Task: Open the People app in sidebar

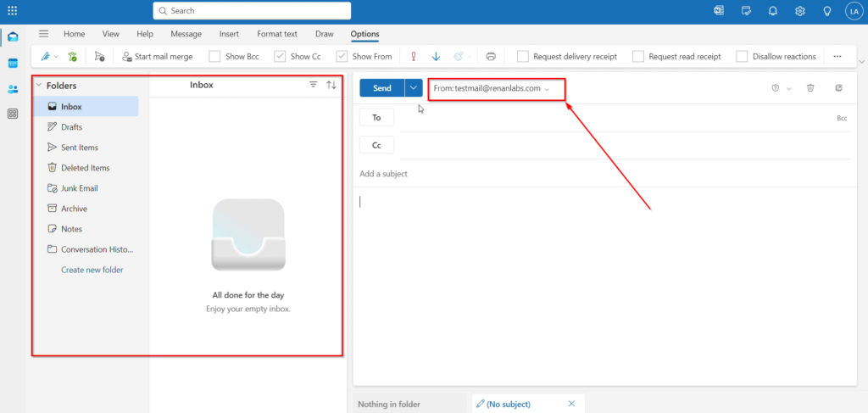Action: [13, 88]
